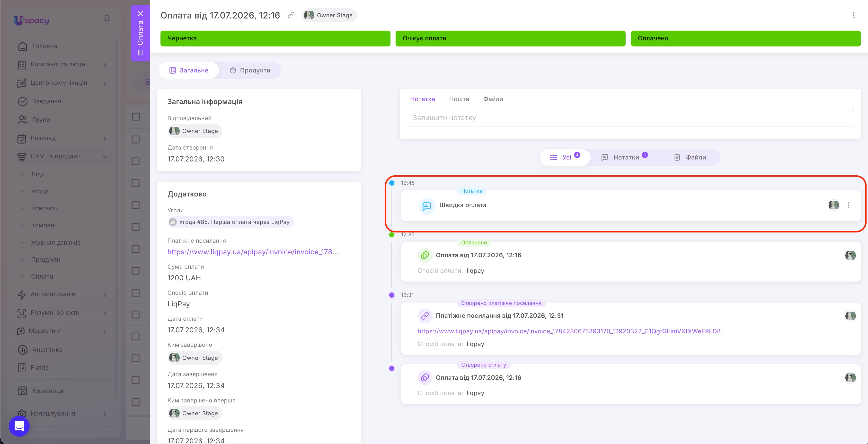The height and width of the screenshot is (444, 868).
Task: Copy payment link via chain icon next to title
Action: (291, 15)
